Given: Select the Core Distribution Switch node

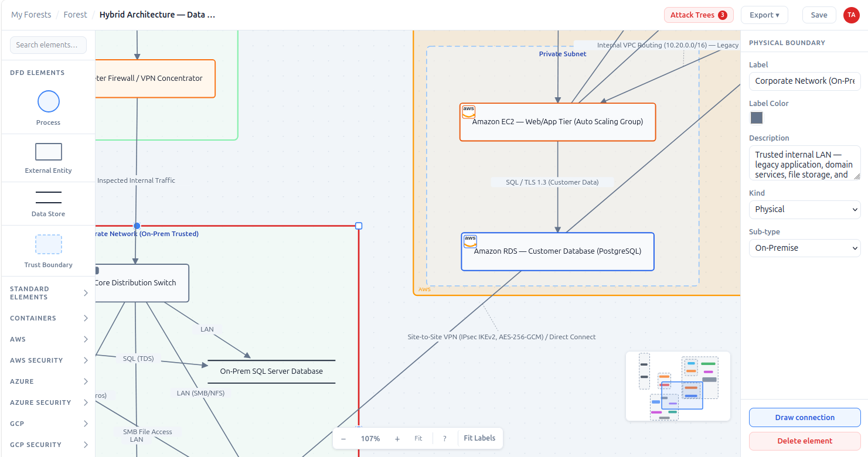Looking at the screenshot, I should [x=141, y=283].
